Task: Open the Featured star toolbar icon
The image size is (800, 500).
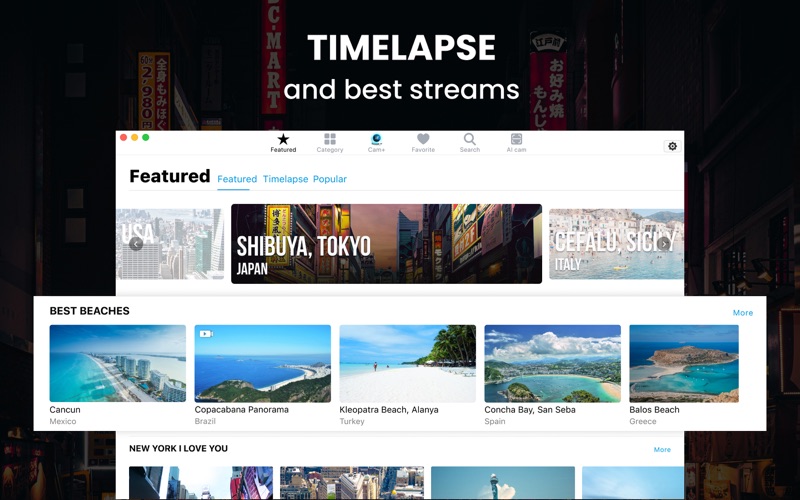Action: [x=283, y=139]
